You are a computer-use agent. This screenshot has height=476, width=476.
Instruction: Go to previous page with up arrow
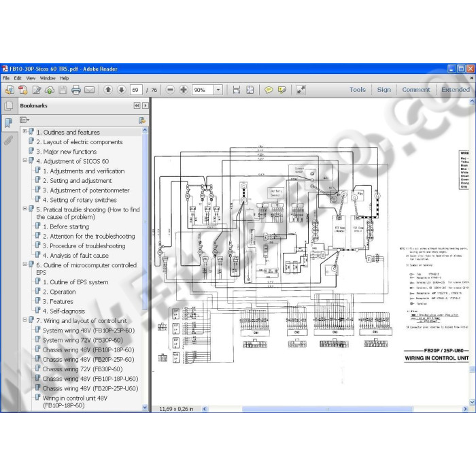point(108,90)
